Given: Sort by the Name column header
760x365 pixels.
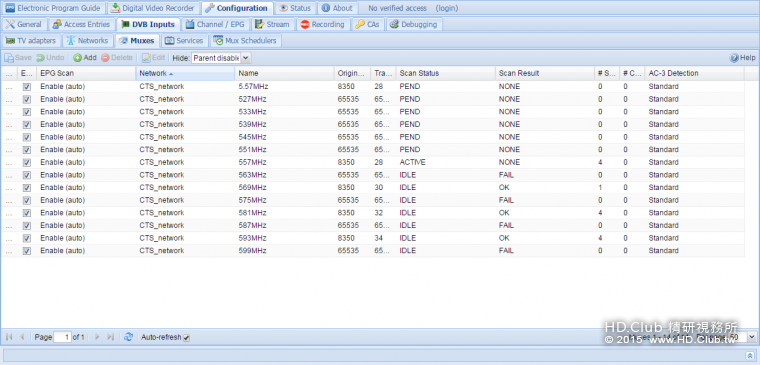Looking at the screenshot, I should 285,73.
